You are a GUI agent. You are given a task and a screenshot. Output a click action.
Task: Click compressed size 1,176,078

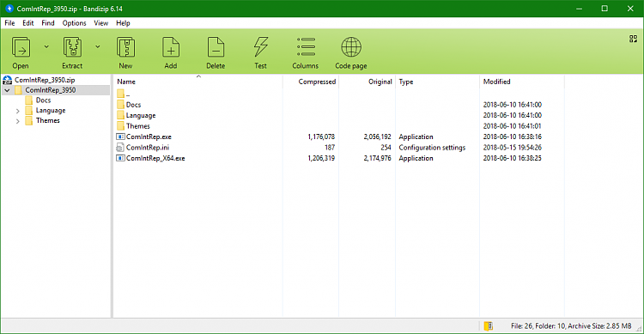coord(321,137)
